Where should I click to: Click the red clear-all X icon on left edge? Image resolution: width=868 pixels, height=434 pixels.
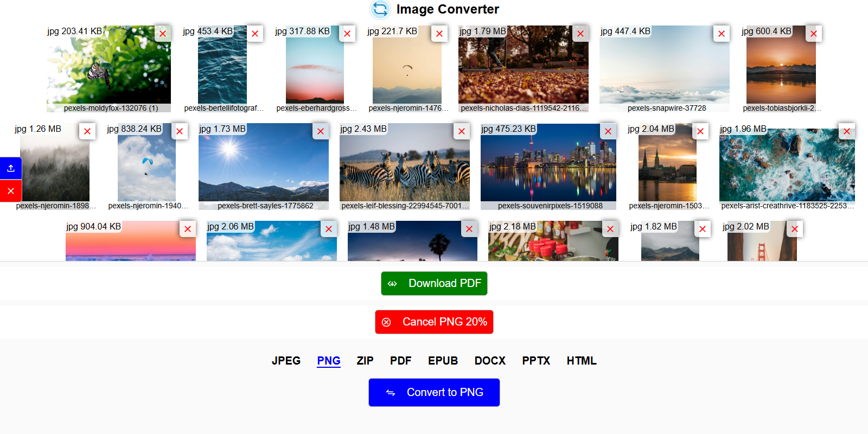pyautogui.click(x=11, y=191)
